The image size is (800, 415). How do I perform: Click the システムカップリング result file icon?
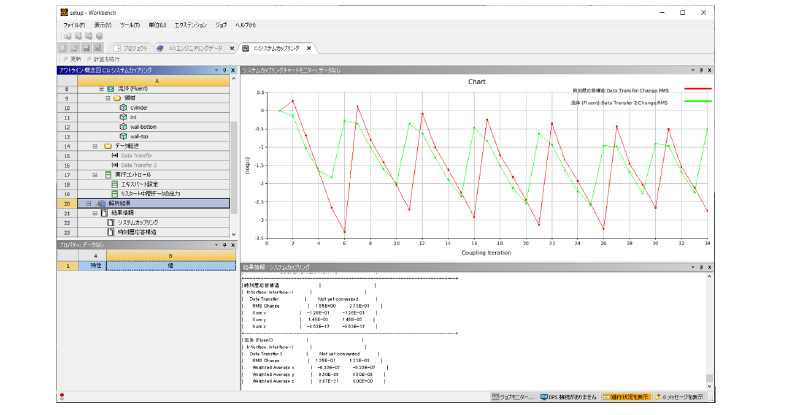click(x=112, y=221)
